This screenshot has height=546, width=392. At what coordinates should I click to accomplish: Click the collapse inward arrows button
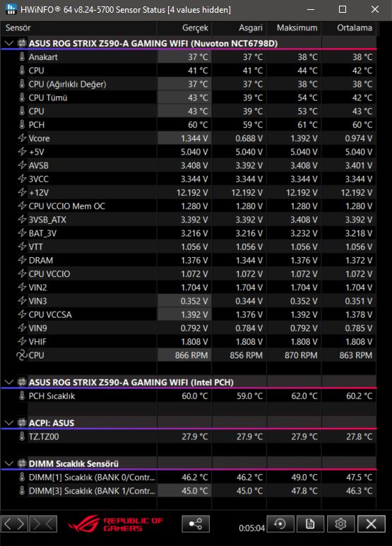coord(43,523)
